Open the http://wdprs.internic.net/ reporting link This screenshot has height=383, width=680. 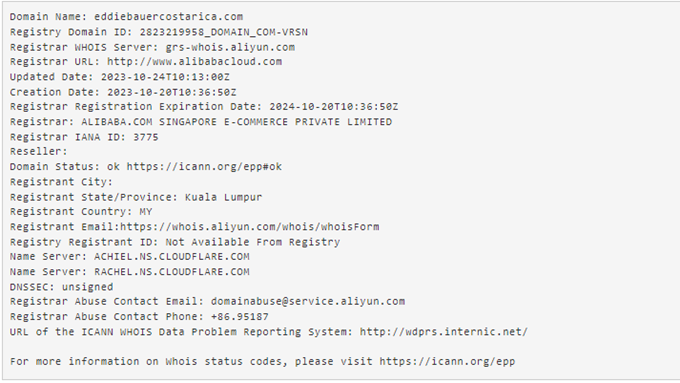point(444,332)
